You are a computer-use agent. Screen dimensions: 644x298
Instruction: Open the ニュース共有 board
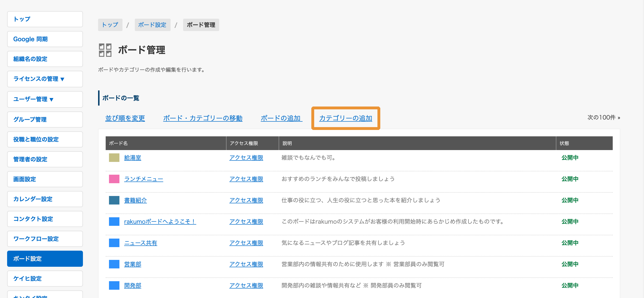click(x=141, y=243)
